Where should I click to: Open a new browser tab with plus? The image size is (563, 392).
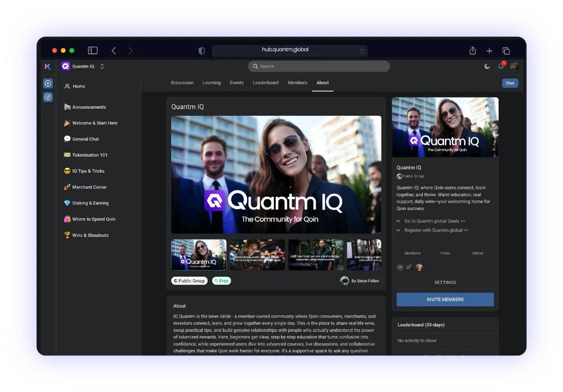click(x=489, y=51)
